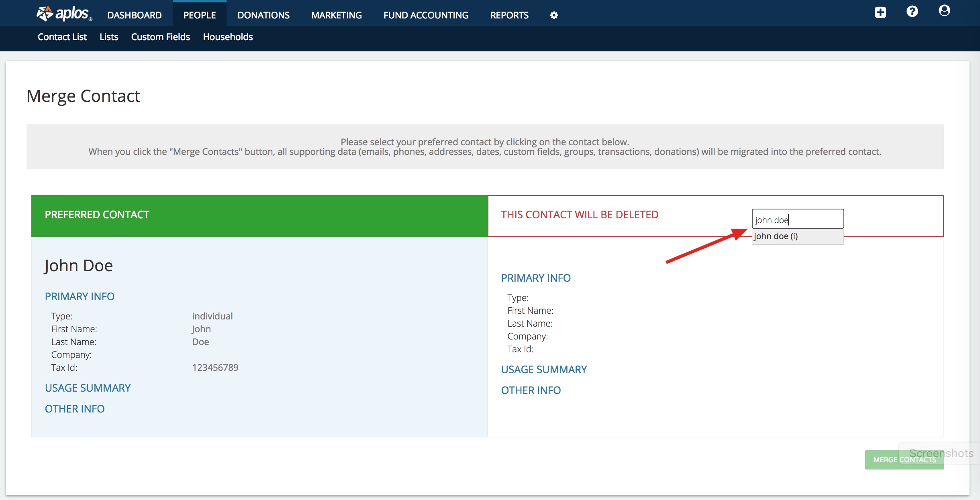Click the 'individual' type value

(x=212, y=316)
